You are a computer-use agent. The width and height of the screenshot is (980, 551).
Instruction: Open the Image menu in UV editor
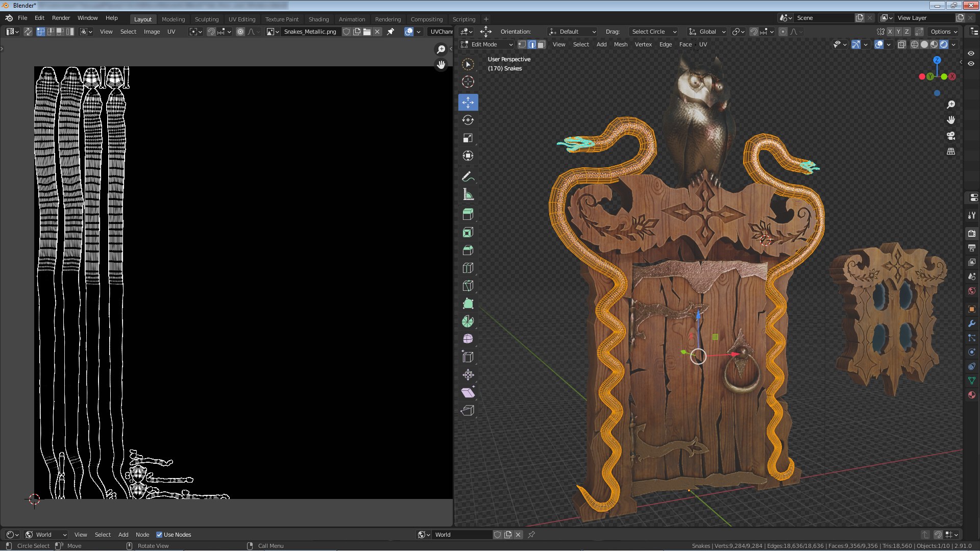tap(152, 32)
